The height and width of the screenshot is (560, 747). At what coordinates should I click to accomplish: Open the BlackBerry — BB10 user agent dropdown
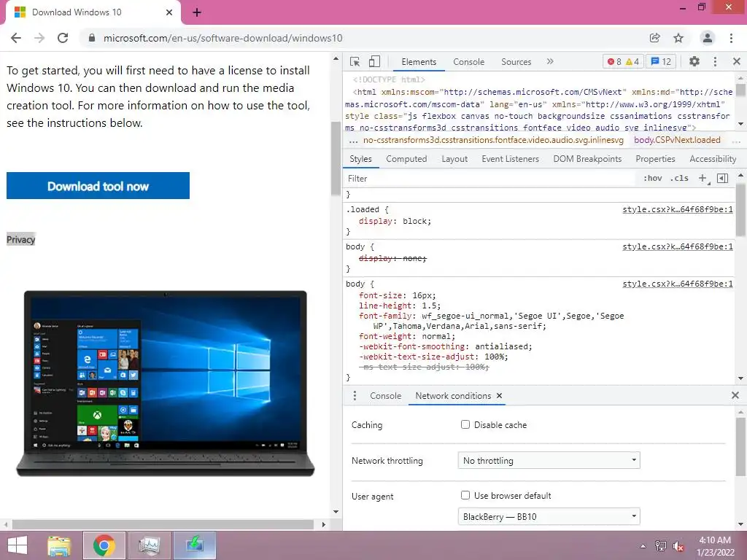tap(549, 517)
